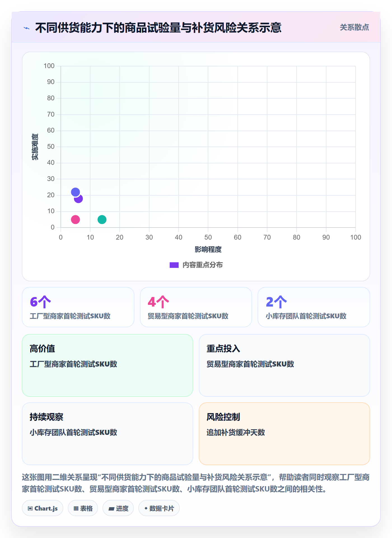
Task: Open the 4个 贸易型商家 stat card
Action: coord(196,307)
